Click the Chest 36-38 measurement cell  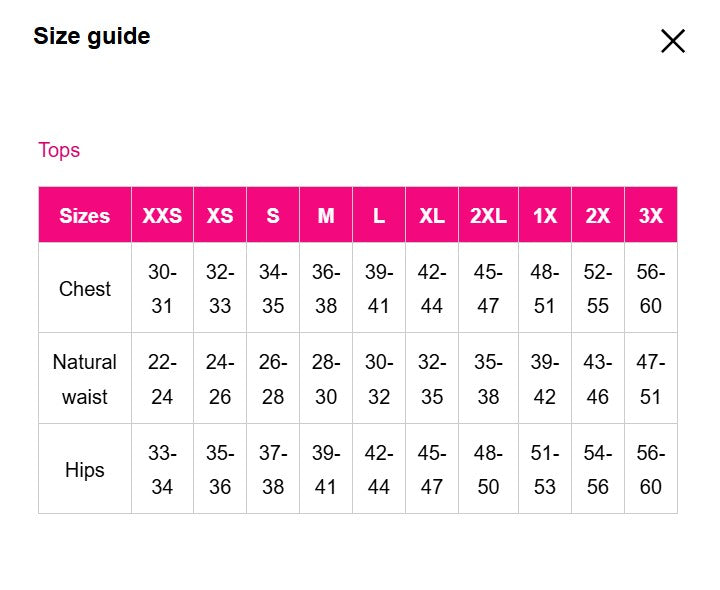[326, 289]
